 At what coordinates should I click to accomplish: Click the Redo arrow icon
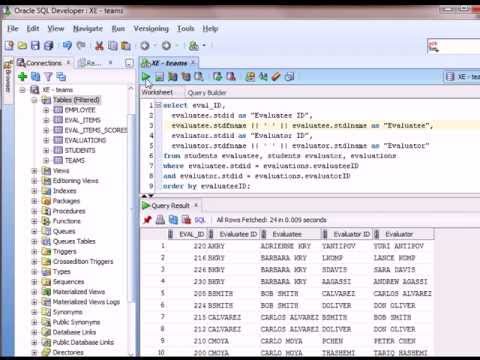coord(81,45)
